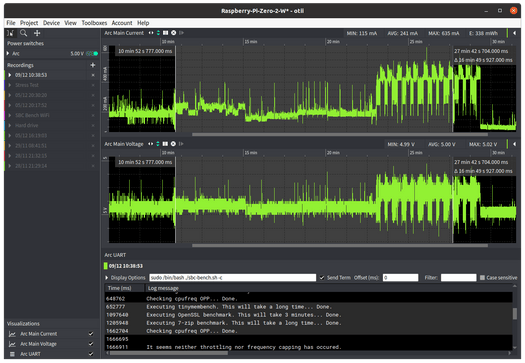Click the disc icon in Arc Main Voltage header
Viewport: 525px width, 363px height.
pyautogui.click(x=173, y=144)
